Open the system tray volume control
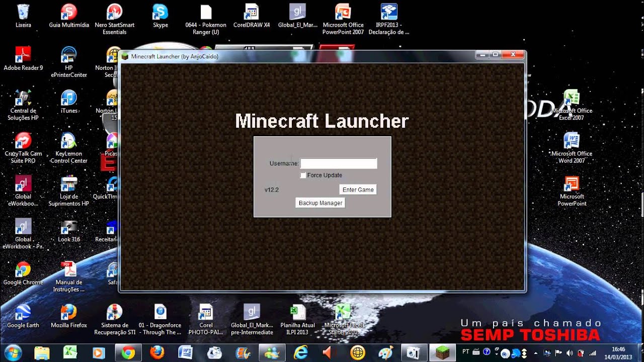The width and height of the screenshot is (644, 362). coord(570,353)
